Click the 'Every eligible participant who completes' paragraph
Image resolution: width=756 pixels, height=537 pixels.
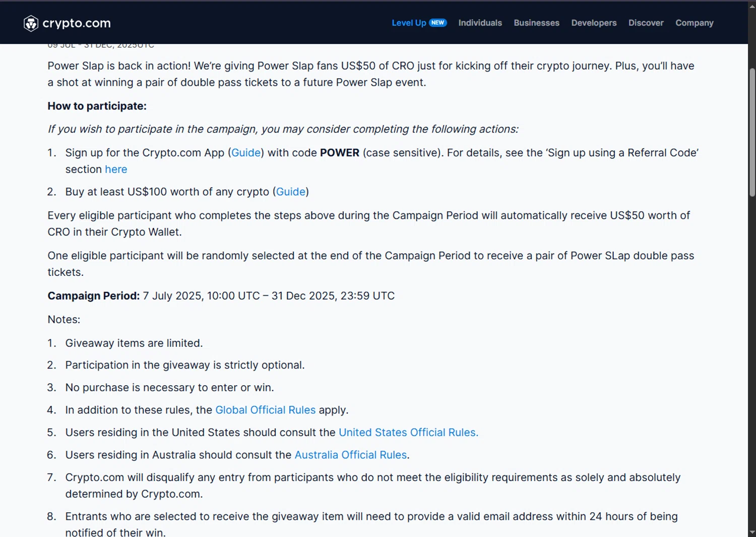[368, 224]
